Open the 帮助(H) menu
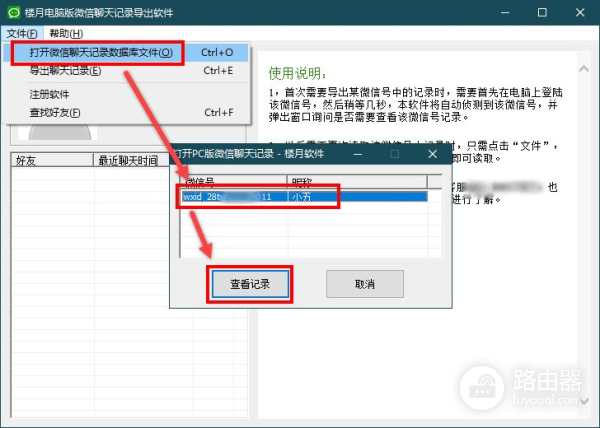 pos(66,34)
